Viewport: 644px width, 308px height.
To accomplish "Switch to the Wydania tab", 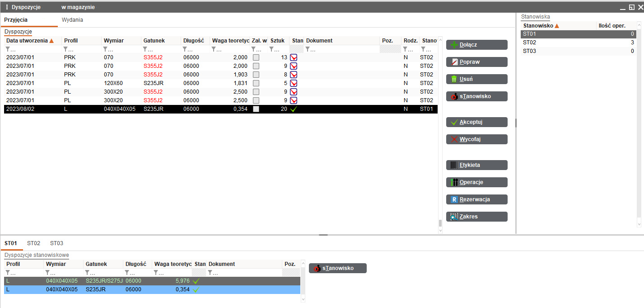I will point(72,20).
